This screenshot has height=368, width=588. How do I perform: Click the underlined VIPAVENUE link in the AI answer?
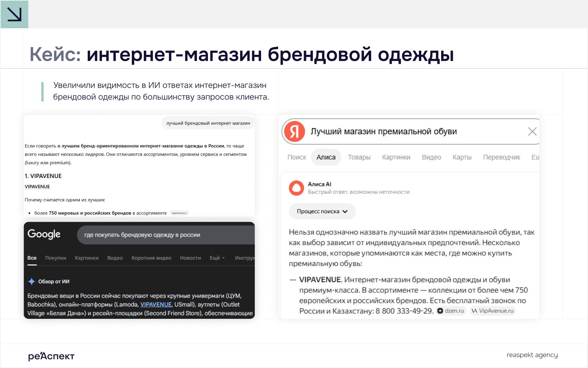[37, 187]
